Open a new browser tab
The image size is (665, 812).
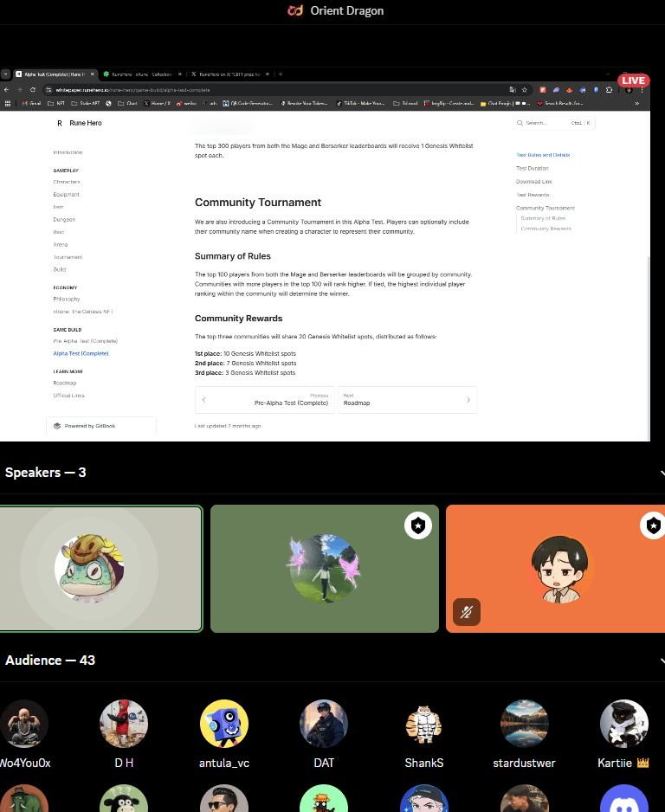click(x=281, y=74)
